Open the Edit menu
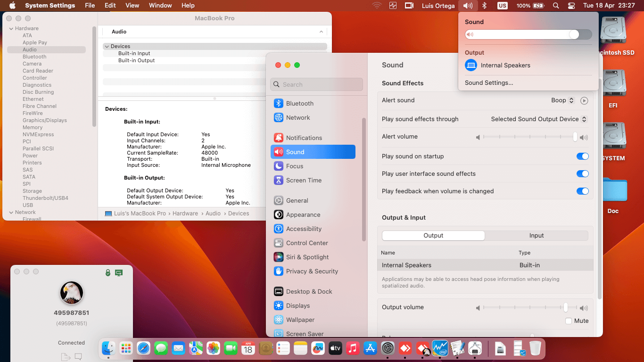Screen dimensions: 644x362 pos(110,6)
